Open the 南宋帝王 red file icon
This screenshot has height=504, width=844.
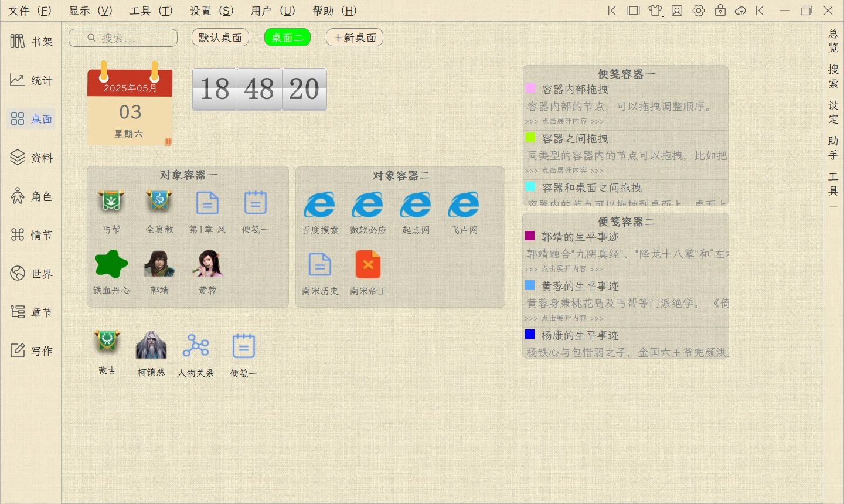tap(368, 265)
